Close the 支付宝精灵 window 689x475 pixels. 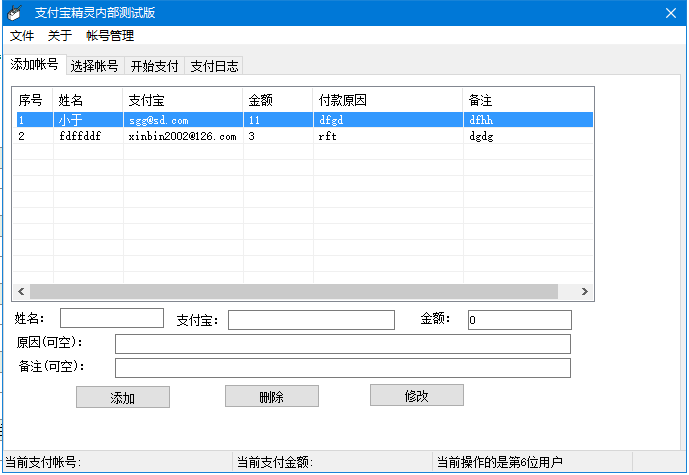click(671, 13)
